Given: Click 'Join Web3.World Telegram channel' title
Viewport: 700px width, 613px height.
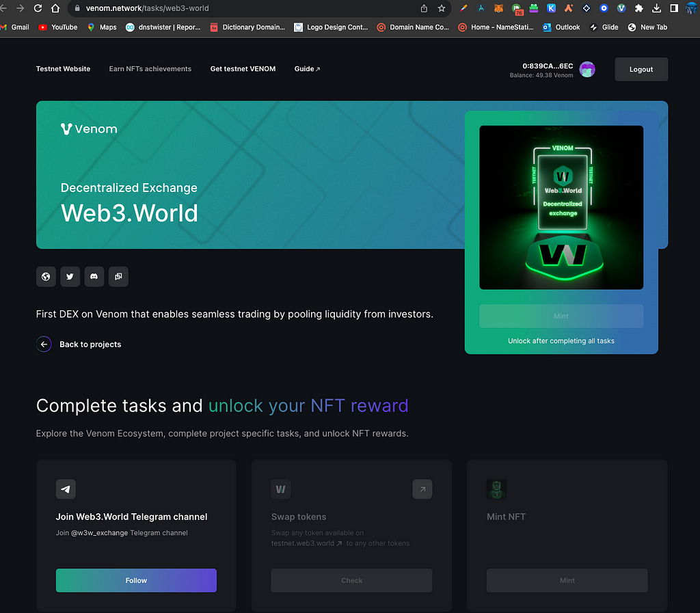Looking at the screenshot, I should pyautogui.click(x=132, y=517).
